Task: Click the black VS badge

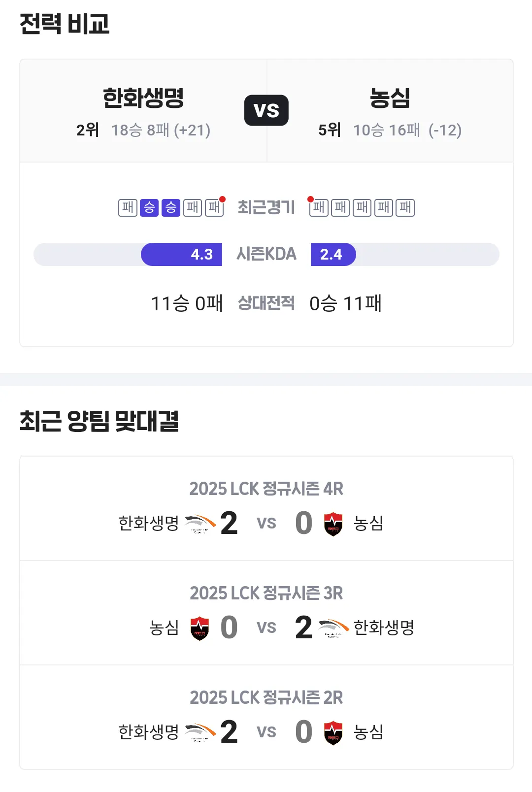Action: [x=266, y=110]
